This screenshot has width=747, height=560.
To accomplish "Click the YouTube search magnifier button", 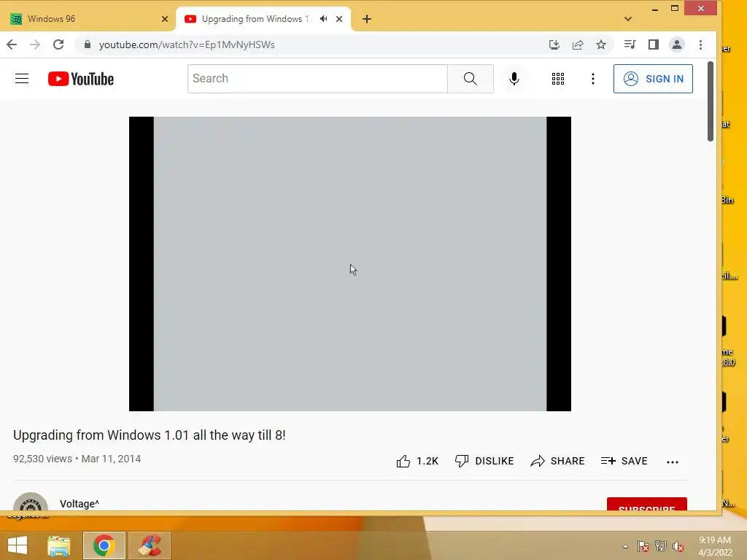I will click(x=471, y=79).
